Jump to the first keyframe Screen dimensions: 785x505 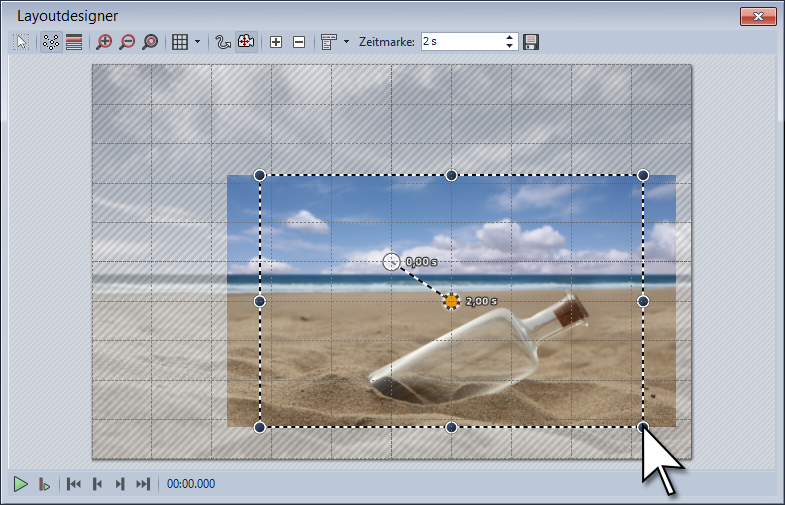73,484
